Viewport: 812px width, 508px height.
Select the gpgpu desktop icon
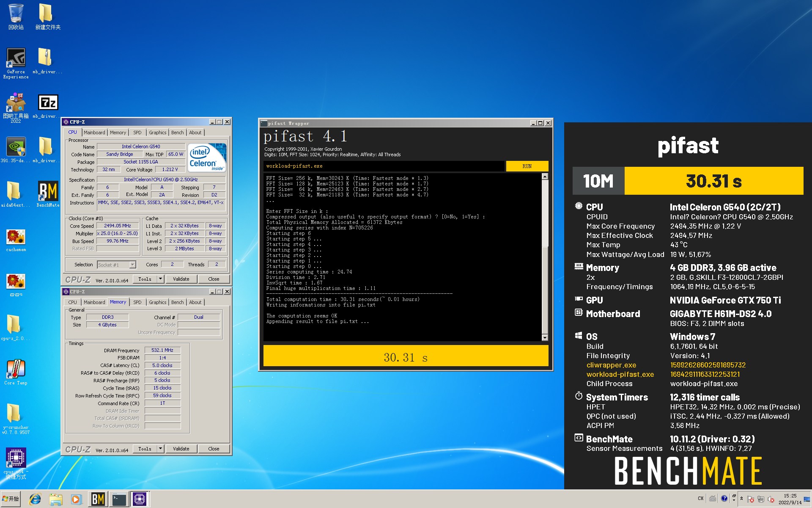[16, 284]
